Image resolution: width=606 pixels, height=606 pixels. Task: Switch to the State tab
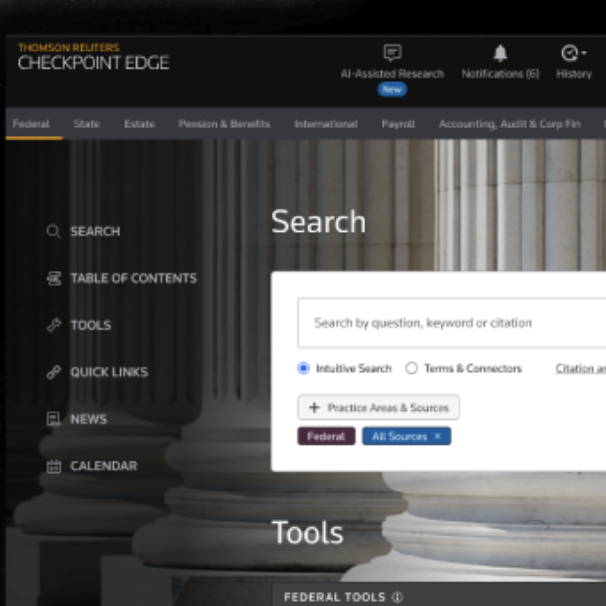click(x=87, y=124)
